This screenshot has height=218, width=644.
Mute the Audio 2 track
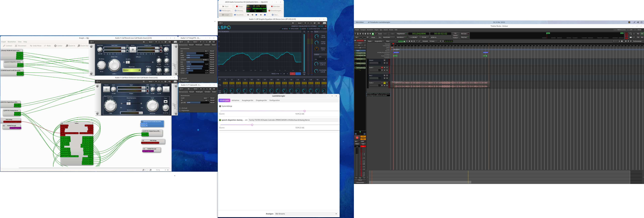pyautogui.click(x=385, y=83)
